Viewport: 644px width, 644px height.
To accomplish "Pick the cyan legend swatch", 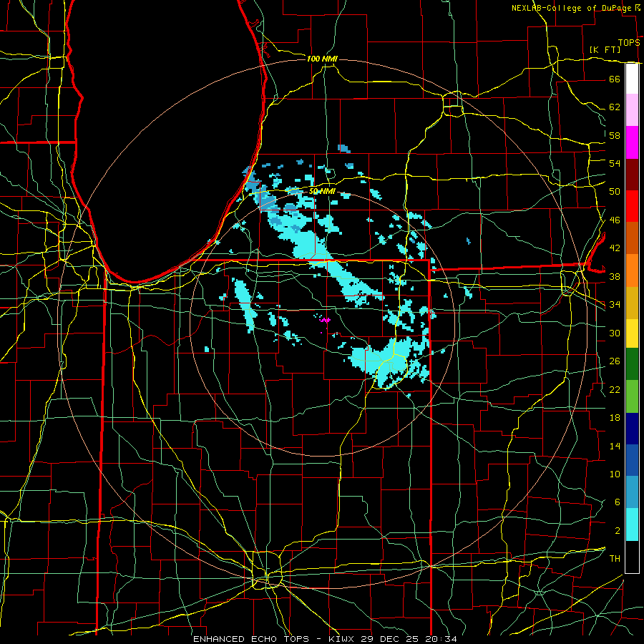I will (x=632, y=525).
